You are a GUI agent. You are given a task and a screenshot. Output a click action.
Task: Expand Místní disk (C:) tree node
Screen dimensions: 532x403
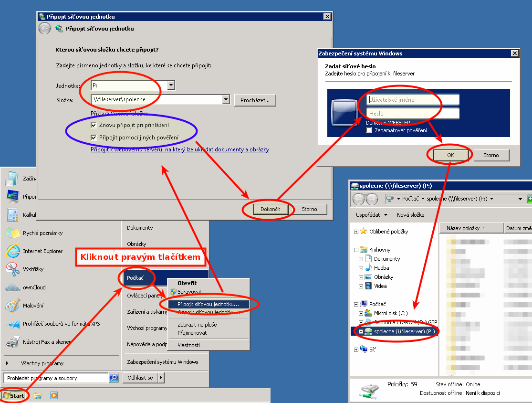pos(361,313)
